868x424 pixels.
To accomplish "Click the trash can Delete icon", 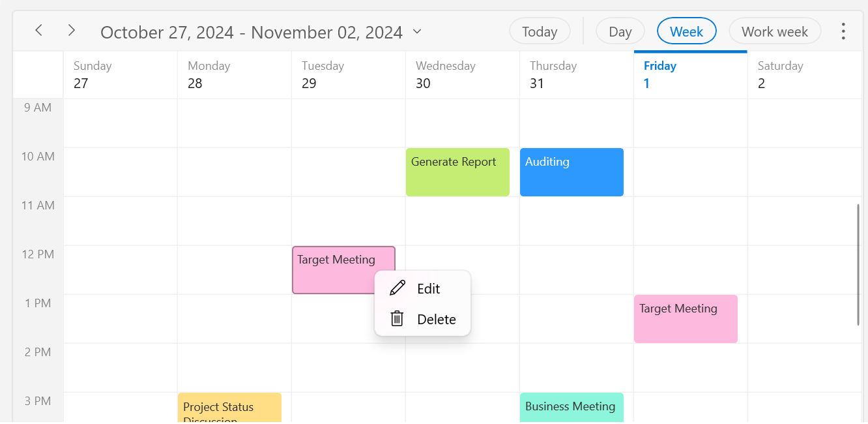I will [397, 319].
